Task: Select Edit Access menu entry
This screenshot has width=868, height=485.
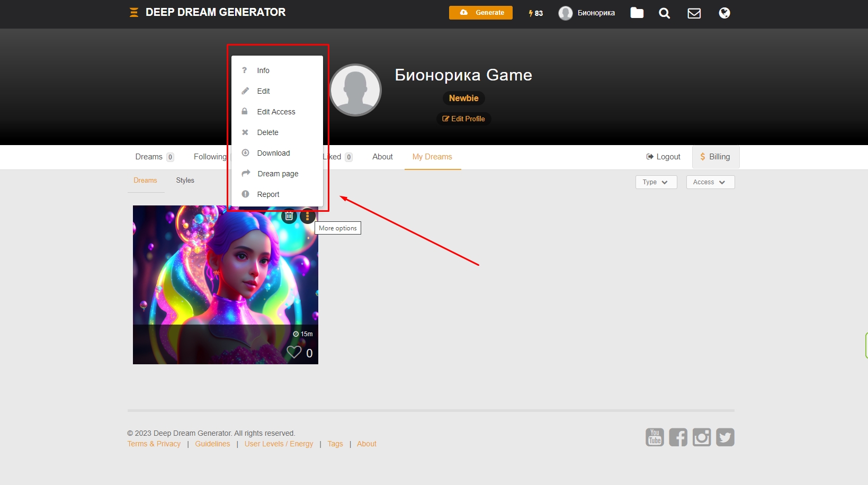Action: coord(277,112)
